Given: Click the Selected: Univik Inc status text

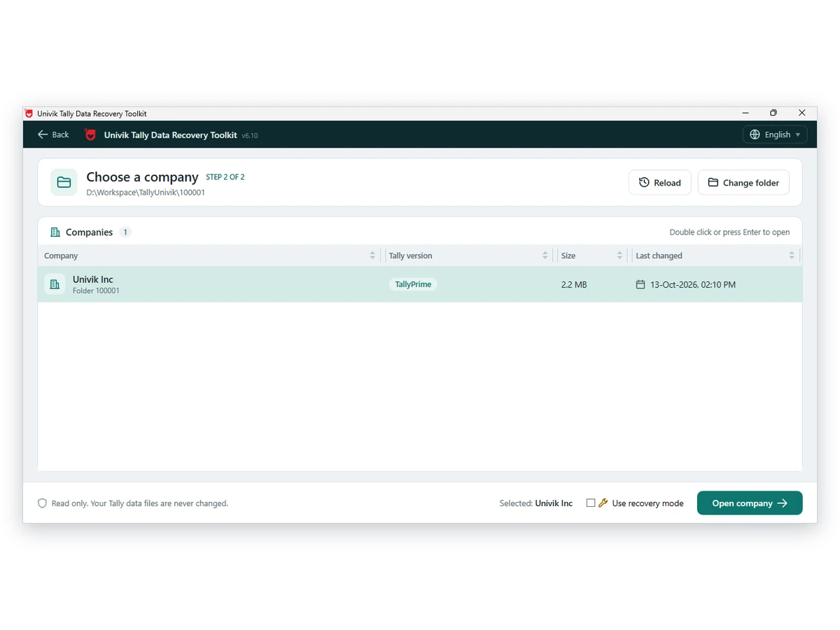Looking at the screenshot, I should tap(536, 503).
